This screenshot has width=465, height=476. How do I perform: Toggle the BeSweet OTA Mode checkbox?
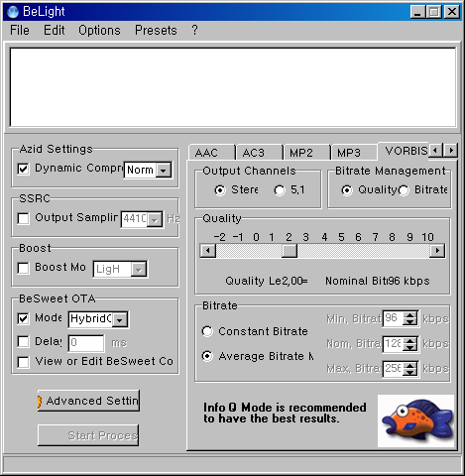(23, 318)
